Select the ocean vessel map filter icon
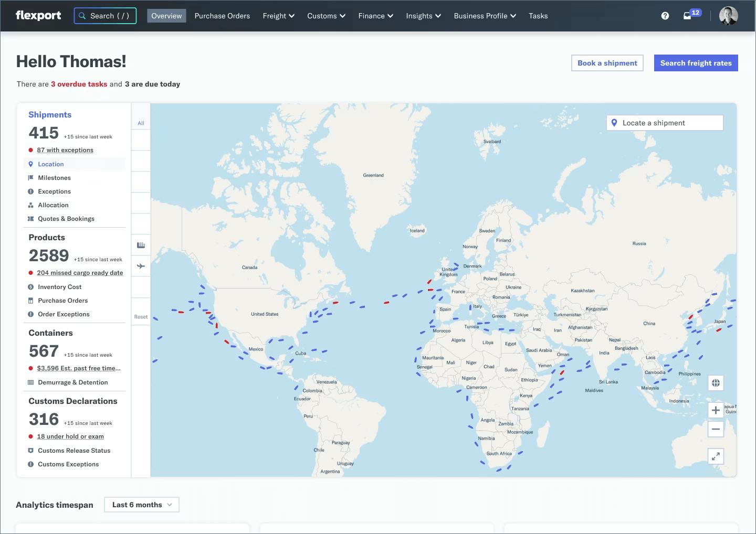Screen dimensions: 756x534 [x=141, y=245]
